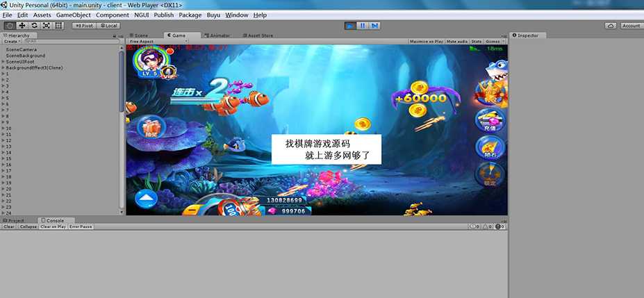Click the cannon at screen bottom

(x=240, y=206)
